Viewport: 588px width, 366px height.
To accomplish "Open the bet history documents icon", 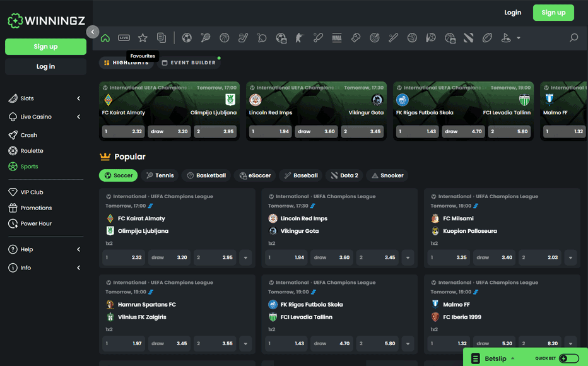I will click(162, 38).
